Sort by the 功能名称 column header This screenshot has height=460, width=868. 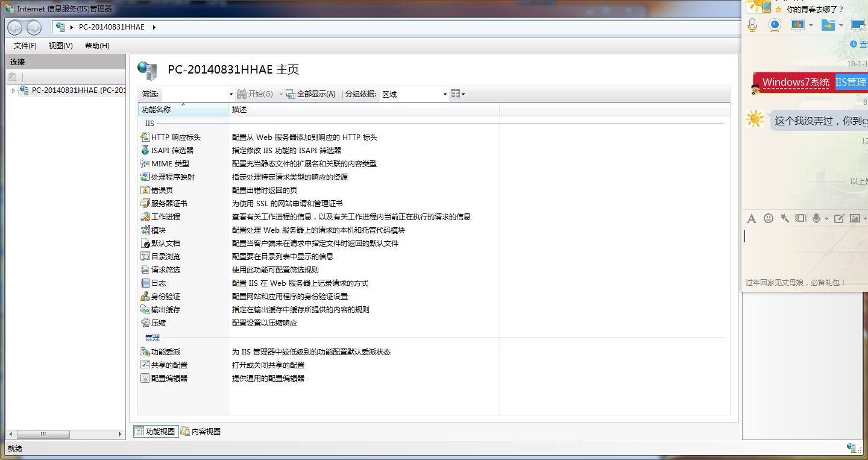[183, 110]
